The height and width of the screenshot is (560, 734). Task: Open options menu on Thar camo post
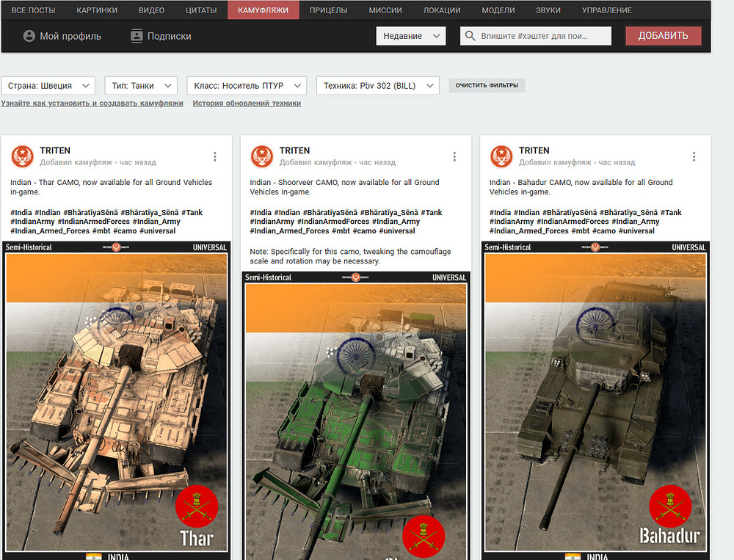[215, 156]
